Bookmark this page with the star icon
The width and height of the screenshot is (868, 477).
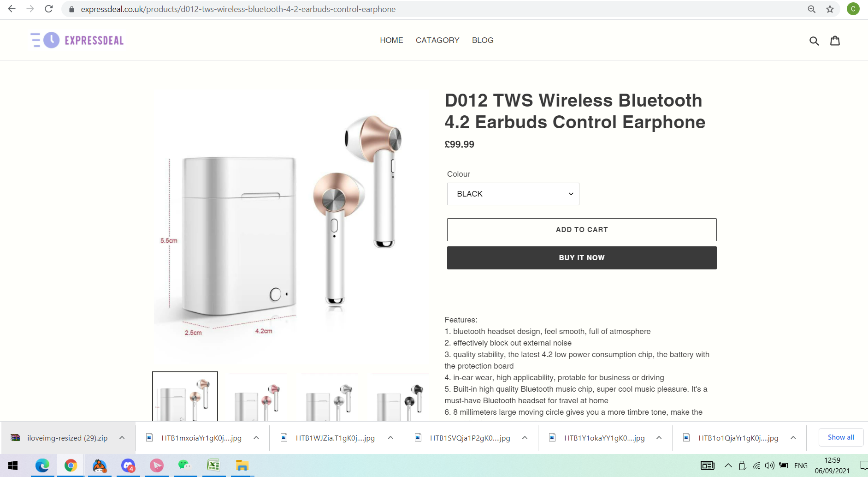[x=830, y=9]
